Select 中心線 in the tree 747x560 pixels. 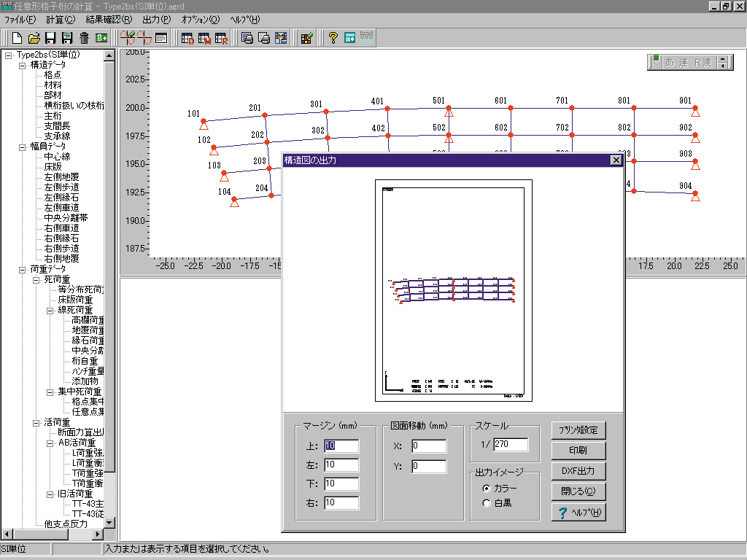(x=56, y=157)
